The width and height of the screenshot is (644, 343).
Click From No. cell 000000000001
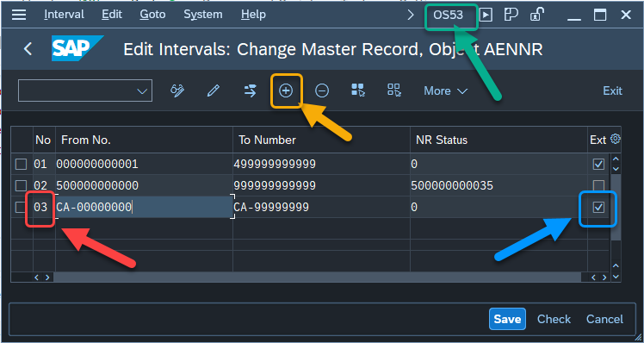coord(144,165)
